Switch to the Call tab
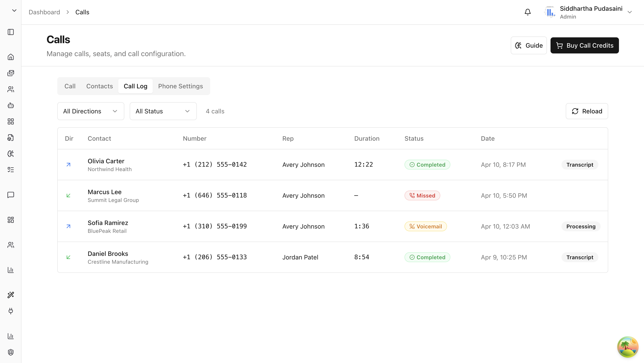644x363 pixels. 70,86
